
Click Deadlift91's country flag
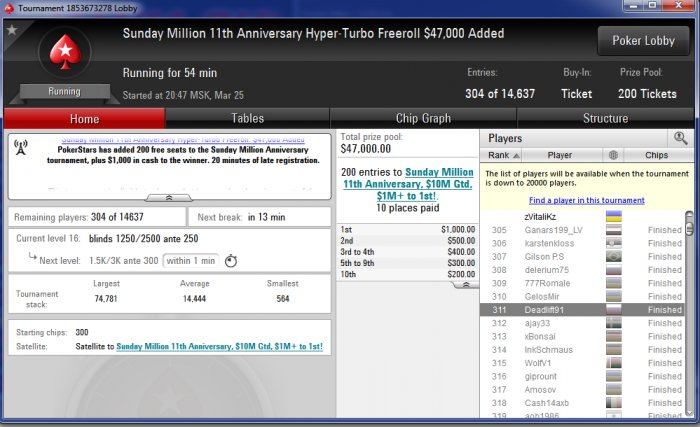click(614, 310)
